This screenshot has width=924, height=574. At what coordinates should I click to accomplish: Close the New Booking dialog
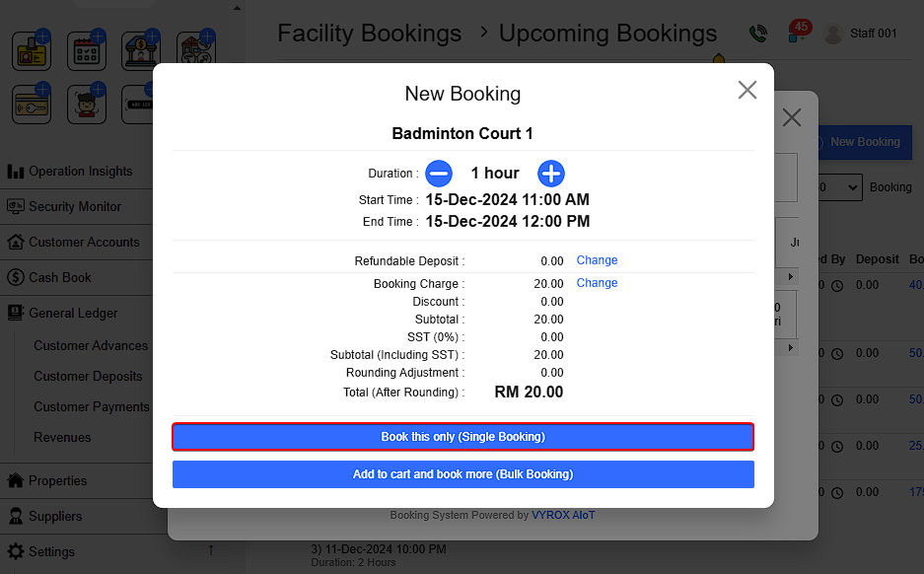(x=747, y=91)
